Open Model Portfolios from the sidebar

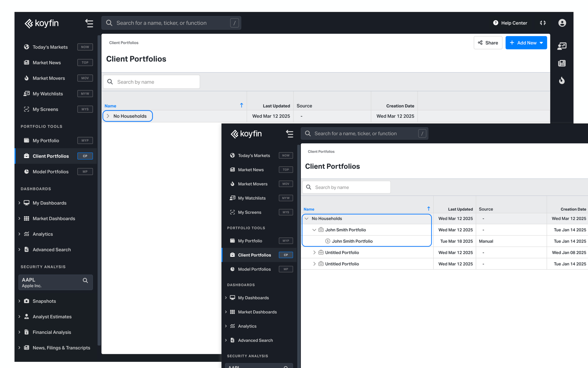pyautogui.click(x=51, y=172)
